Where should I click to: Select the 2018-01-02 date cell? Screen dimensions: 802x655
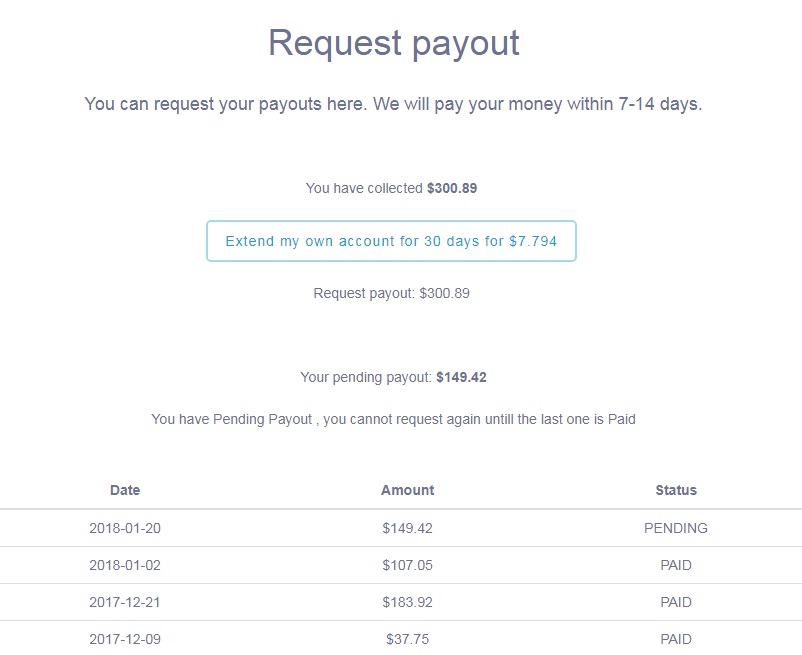coord(125,565)
